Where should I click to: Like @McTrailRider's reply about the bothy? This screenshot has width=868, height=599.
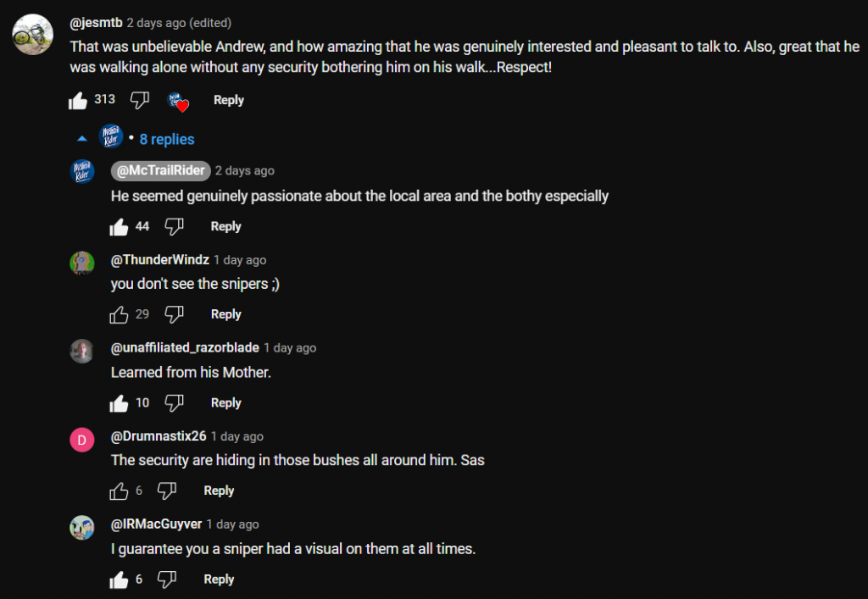point(120,226)
